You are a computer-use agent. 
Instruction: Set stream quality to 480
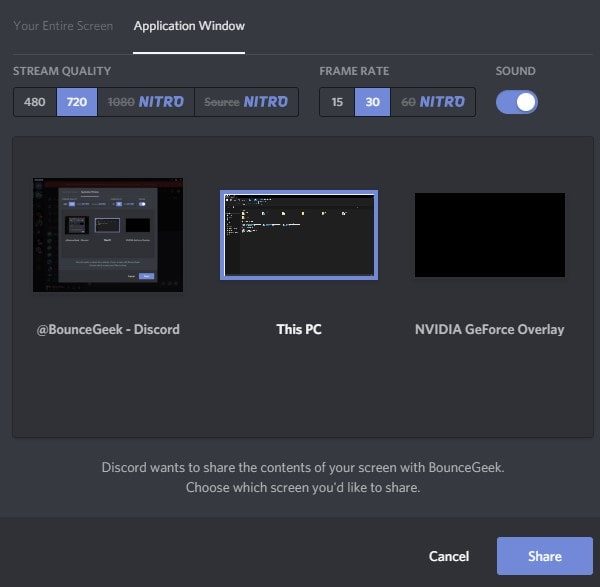[x=35, y=102]
